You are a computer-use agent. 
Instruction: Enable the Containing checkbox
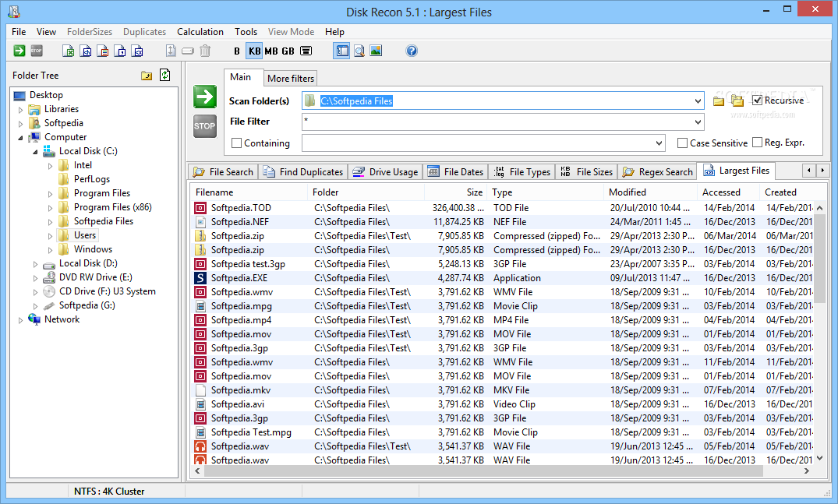[x=237, y=143]
